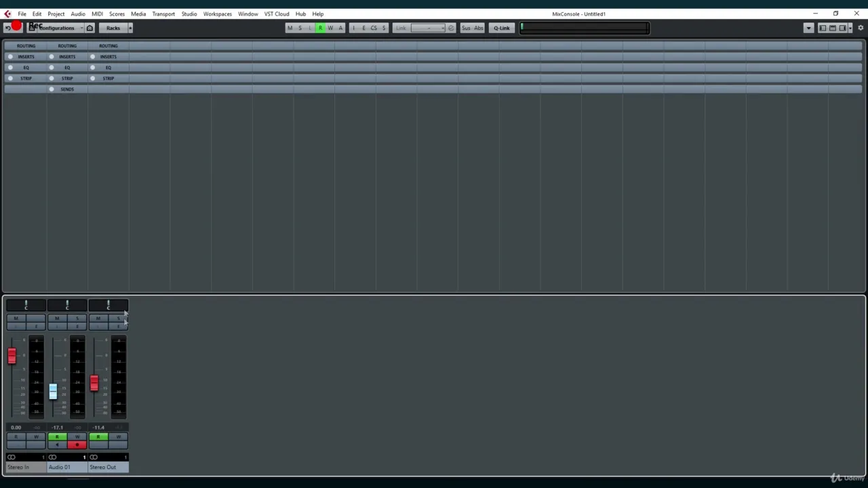Deactivate all Solo states in toolbar
The image size is (868, 488).
tap(300, 28)
